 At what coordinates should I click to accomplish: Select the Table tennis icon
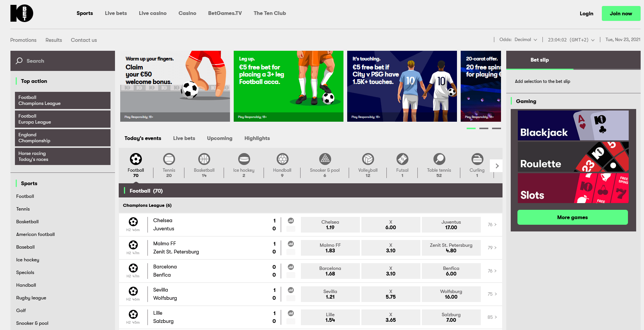(439, 159)
